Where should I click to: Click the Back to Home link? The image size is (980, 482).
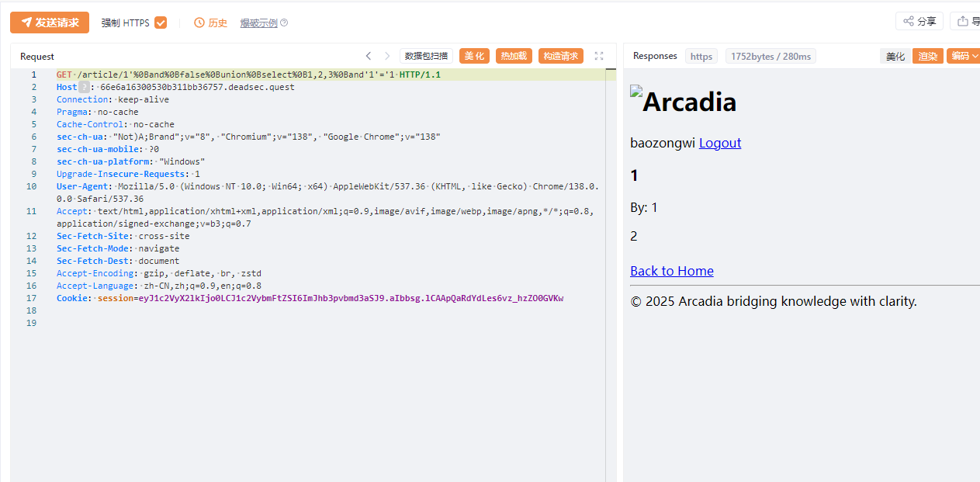[x=672, y=271]
